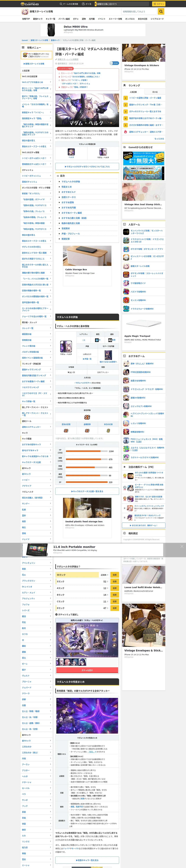Close the 11.6 inch Portable monitor ad overlay
Screen dimensions: 186x868
click(x=182, y=546)
